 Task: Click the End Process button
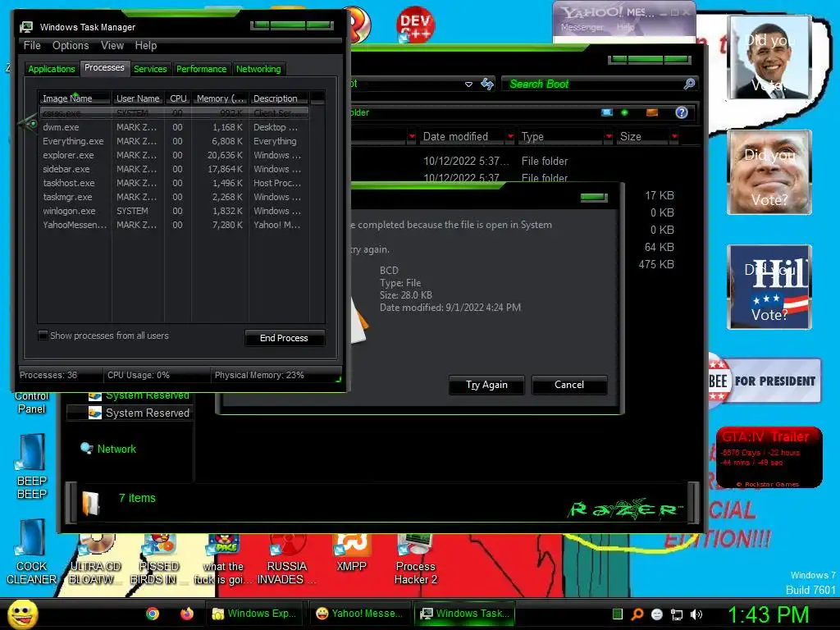click(284, 338)
